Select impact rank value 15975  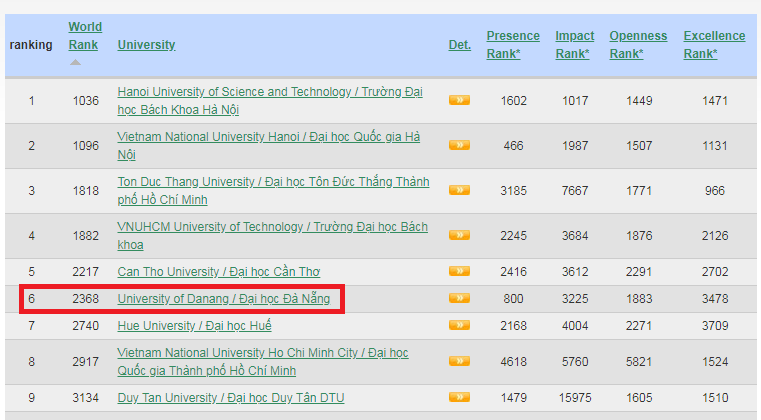pyautogui.click(x=575, y=398)
